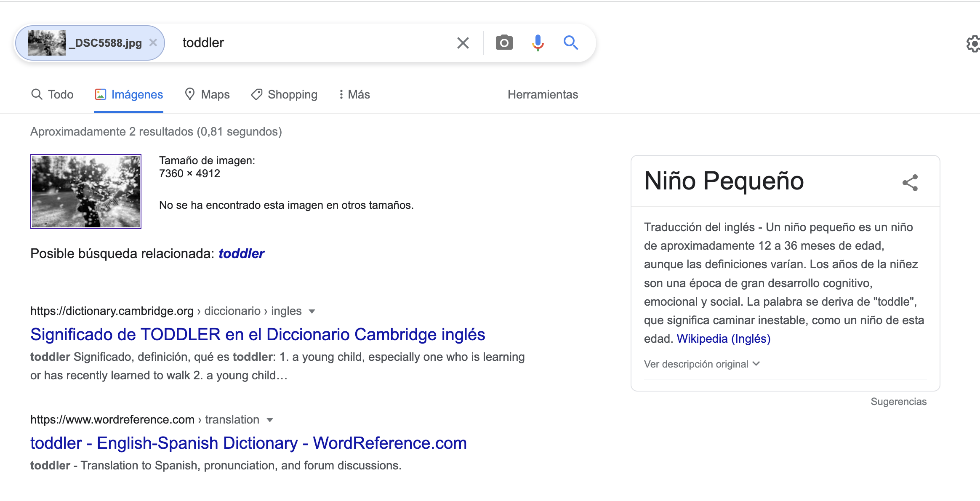The image size is (980, 501).
Task: Click Wikipedia Inglés reference link
Action: coord(723,338)
